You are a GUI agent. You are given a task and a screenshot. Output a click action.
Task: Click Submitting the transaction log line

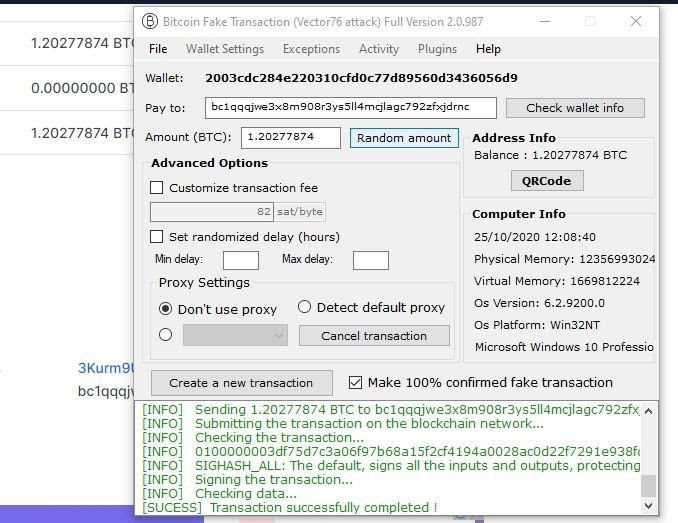coord(343,424)
